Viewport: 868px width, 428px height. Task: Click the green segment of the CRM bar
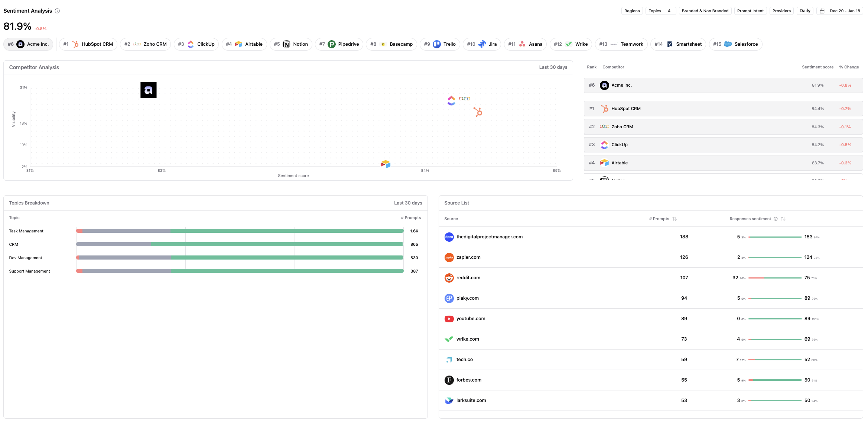tap(277, 244)
